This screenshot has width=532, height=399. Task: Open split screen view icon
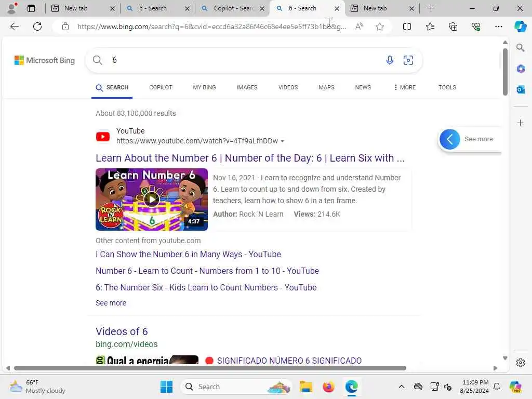coord(407,26)
